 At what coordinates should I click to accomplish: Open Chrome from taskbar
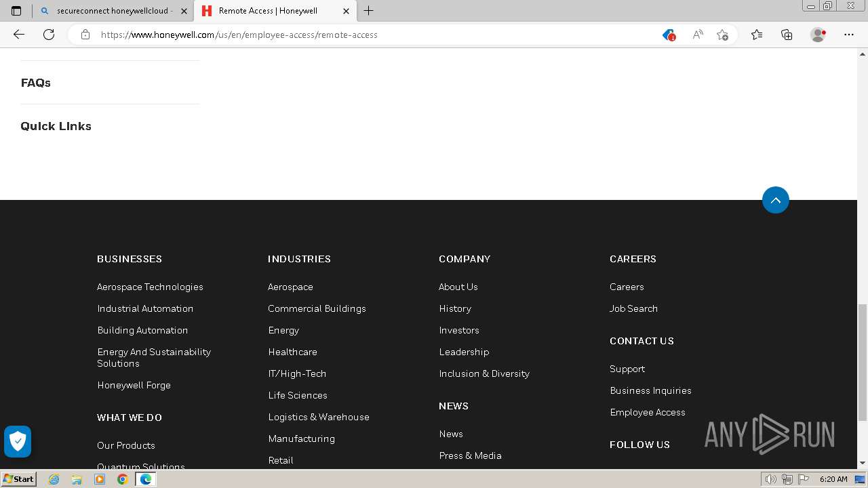click(x=123, y=479)
